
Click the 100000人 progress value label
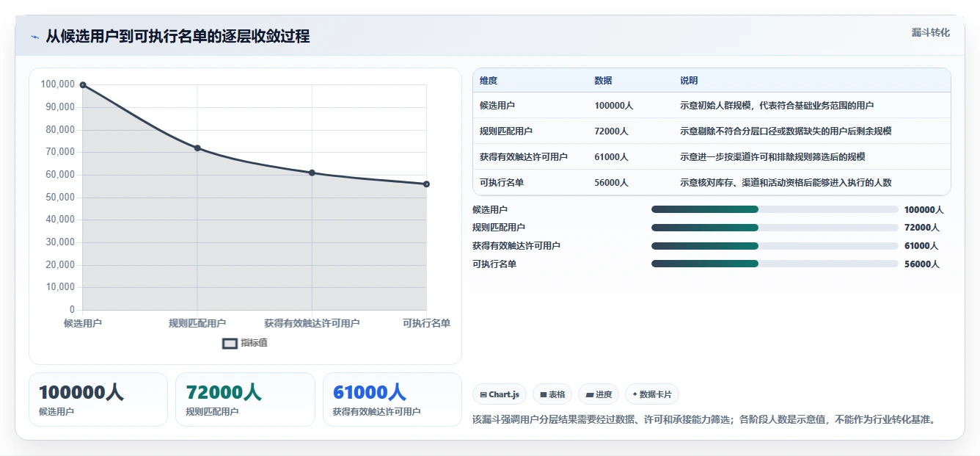tap(924, 210)
